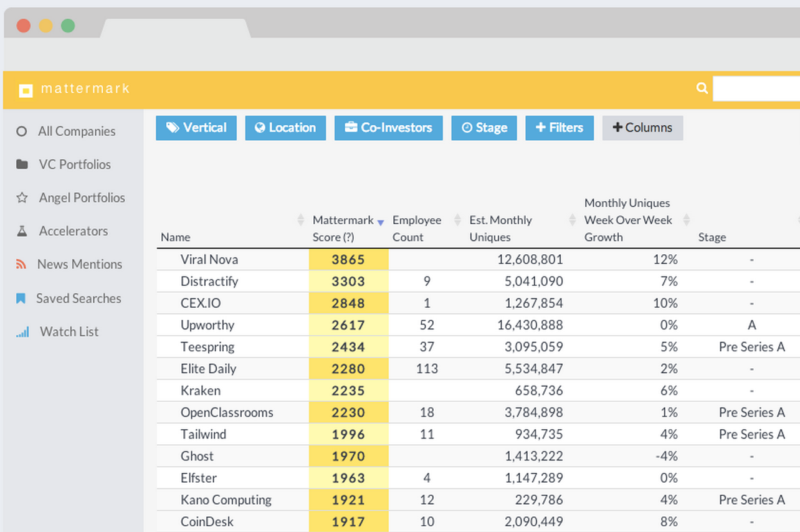Open the Stage filter button

483,128
